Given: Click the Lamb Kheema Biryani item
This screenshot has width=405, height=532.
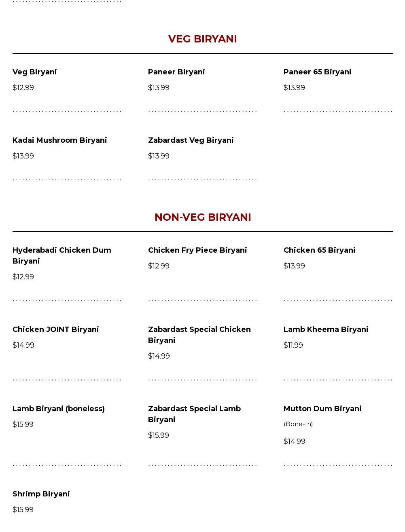Looking at the screenshot, I should (x=326, y=329).
